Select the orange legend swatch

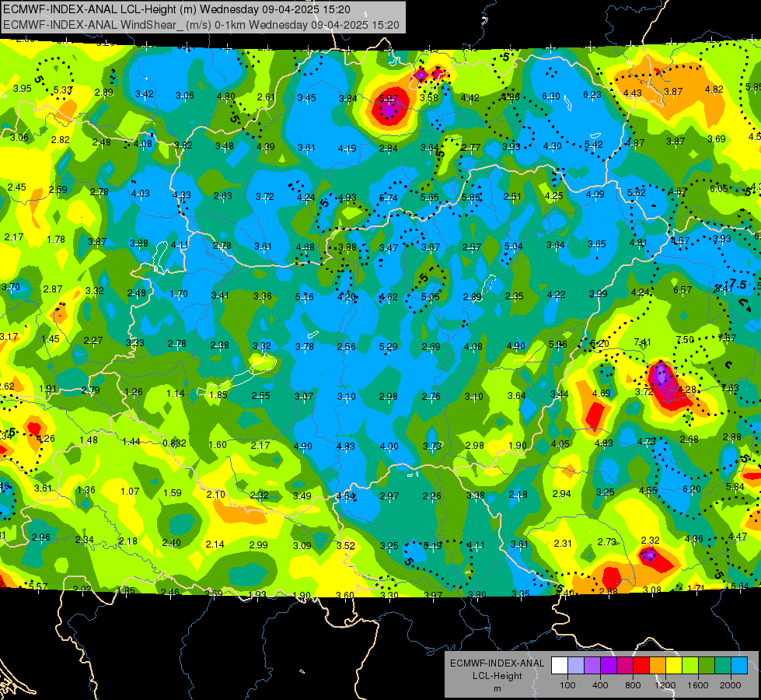(658, 666)
